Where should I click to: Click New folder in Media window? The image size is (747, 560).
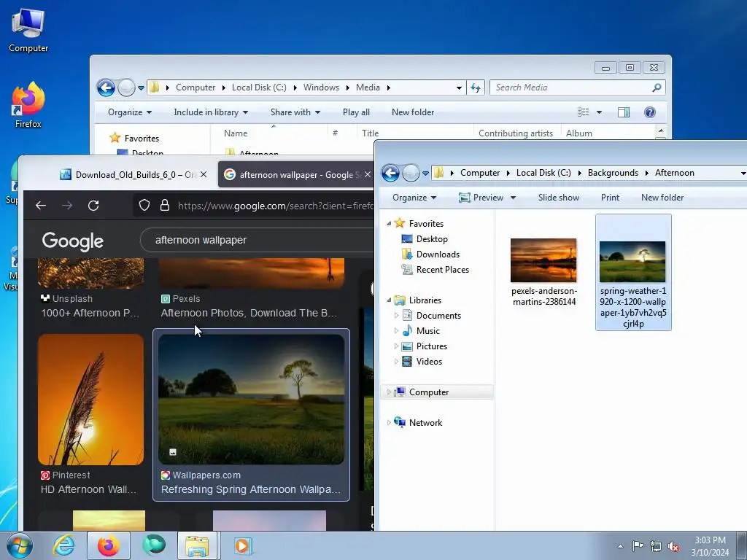(413, 112)
